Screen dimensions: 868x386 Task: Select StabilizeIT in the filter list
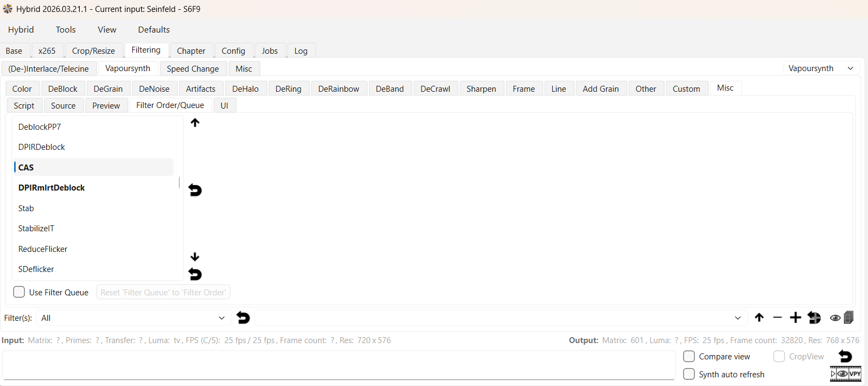coord(93,228)
